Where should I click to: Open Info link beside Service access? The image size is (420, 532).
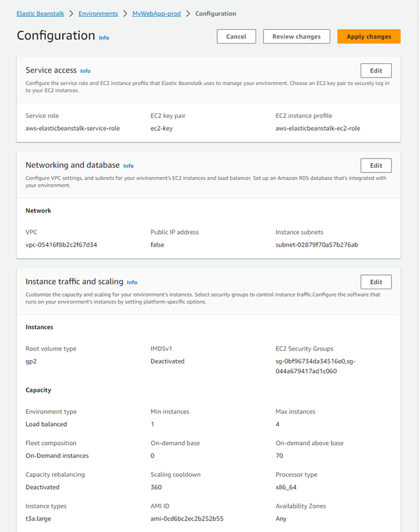click(85, 71)
